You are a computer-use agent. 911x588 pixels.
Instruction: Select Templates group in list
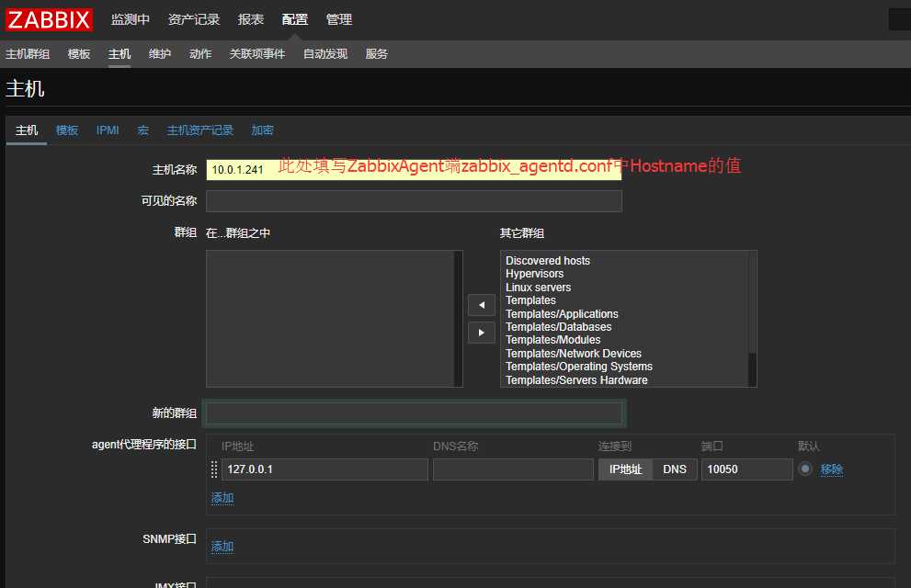pyautogui.click(x=530, y=300)
